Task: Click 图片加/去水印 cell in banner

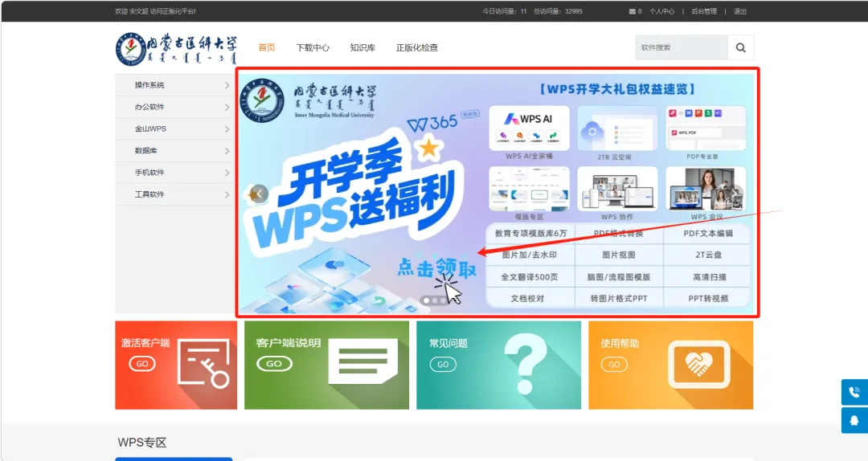Action: pyautogui.click(x=530, y=255)
